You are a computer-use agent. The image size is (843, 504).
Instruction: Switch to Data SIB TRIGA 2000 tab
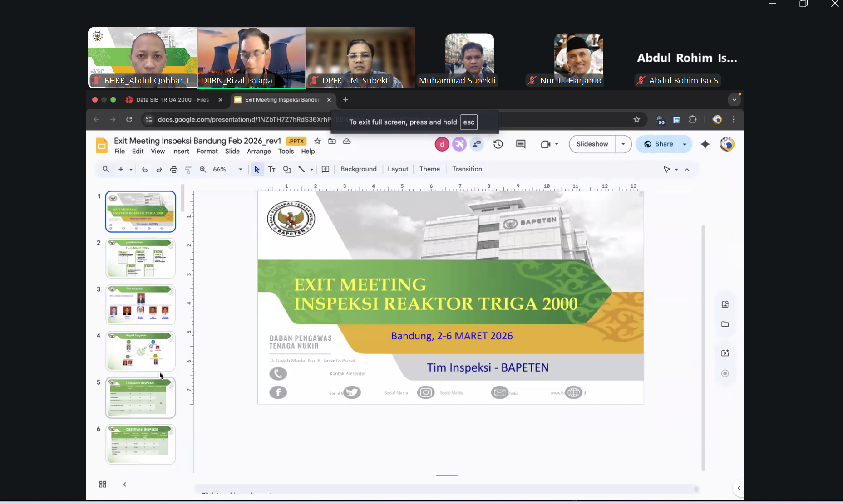pyautogui.click(x=172, y=100)
